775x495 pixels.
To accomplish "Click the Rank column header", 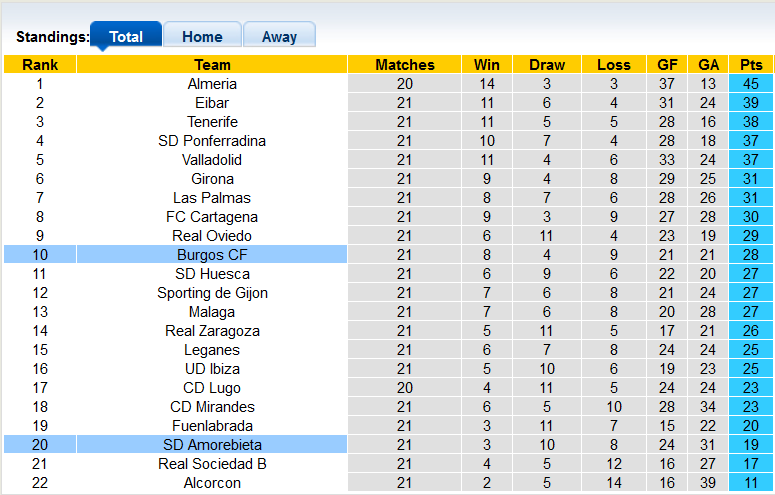I will coord(40,65).
